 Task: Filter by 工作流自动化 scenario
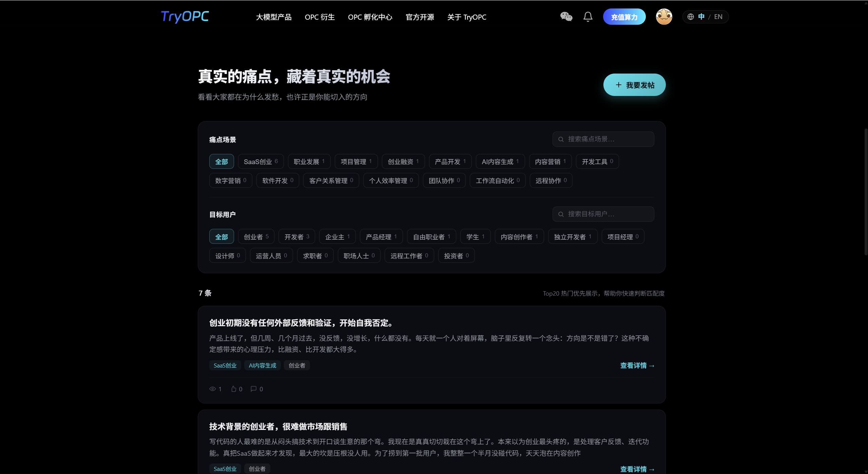[498, 180]
